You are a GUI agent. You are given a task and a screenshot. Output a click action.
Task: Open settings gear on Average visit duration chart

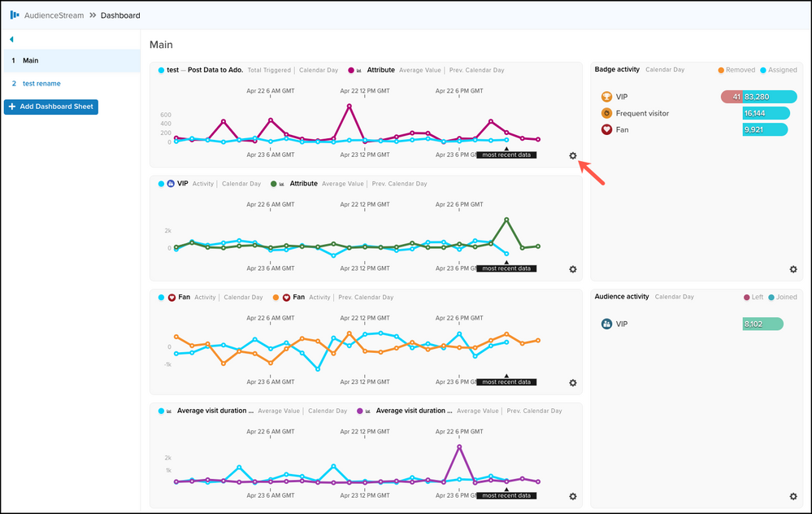coord(573,496)
